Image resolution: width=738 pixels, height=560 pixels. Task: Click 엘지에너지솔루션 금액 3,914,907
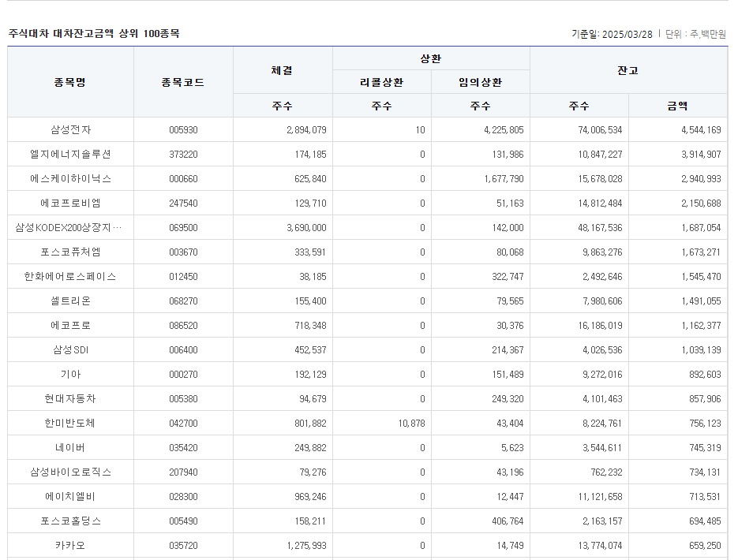[x=701, y=155]
